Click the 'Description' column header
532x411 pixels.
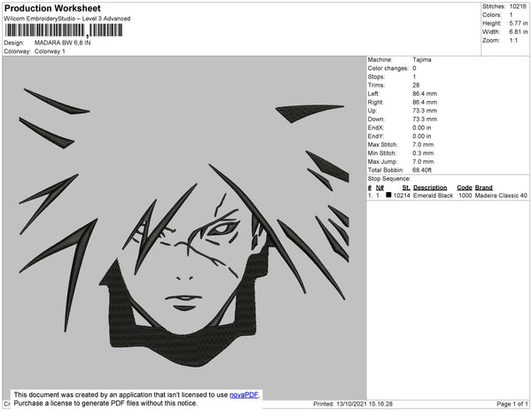coord(430,188)
